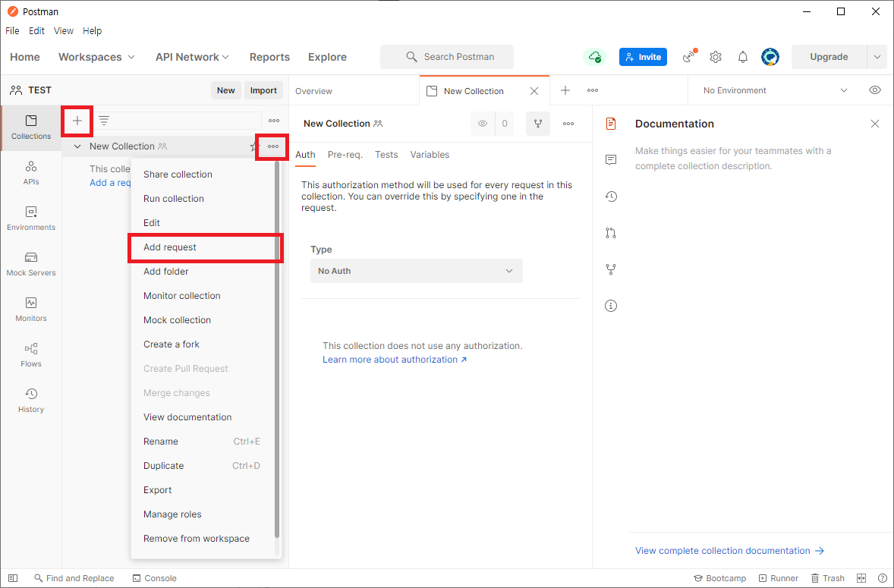Open the No Auth type dropdown
The image size is (894, 588).
(416, 271)
